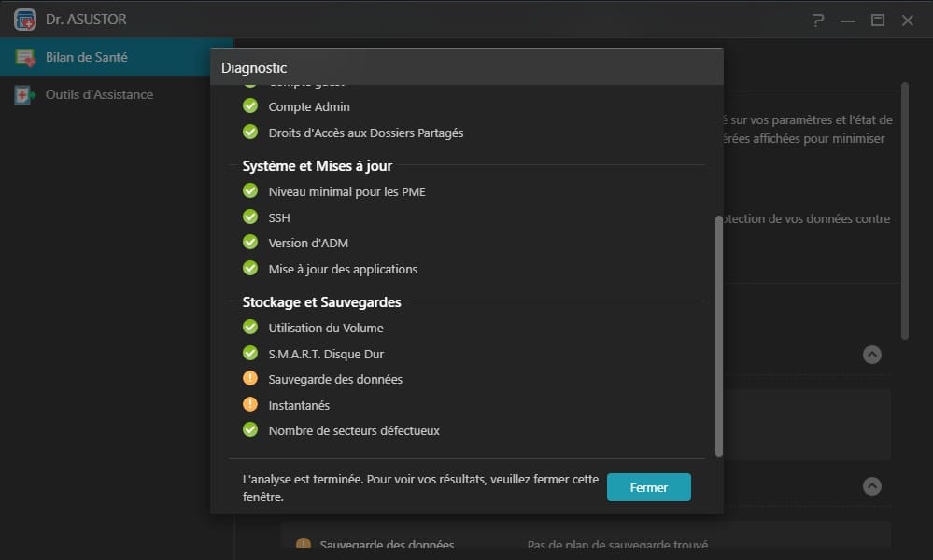Select Utilisation du Volume entry text
Viewport: 933px width, 560px height.
(x=326, y=329)
